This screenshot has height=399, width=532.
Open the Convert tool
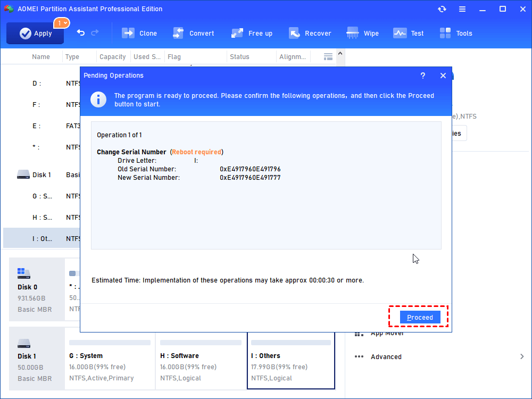click(x=194, y=33)
